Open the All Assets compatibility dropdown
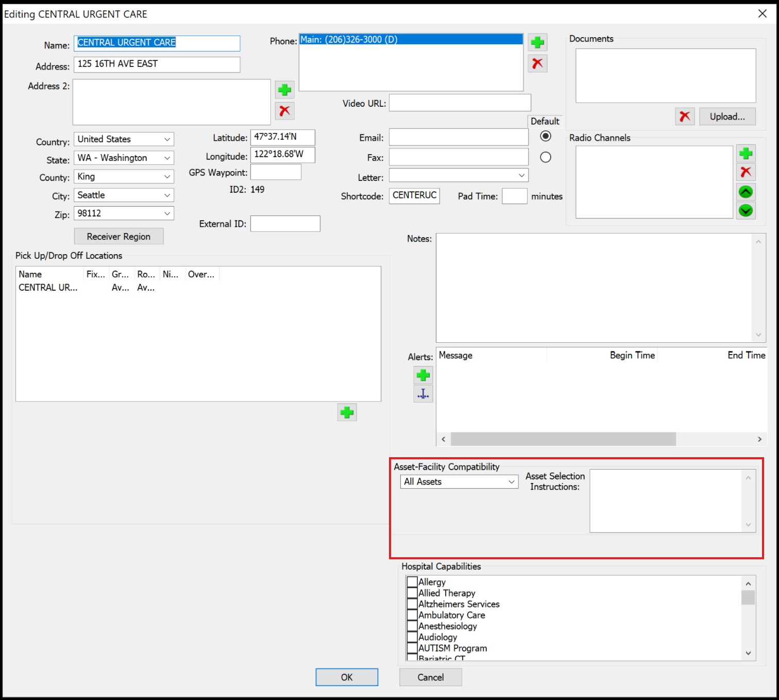 pyautogui.click(x=459, y=481)
